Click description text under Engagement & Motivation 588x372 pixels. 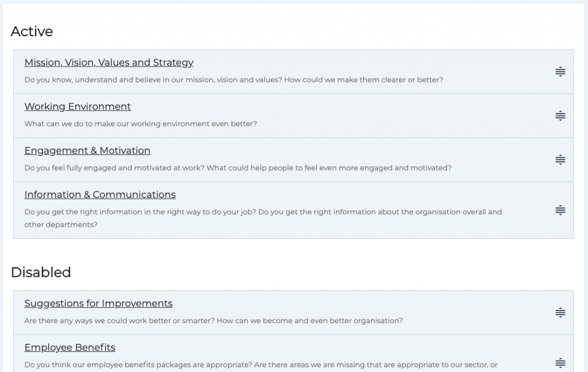point(237,168)
